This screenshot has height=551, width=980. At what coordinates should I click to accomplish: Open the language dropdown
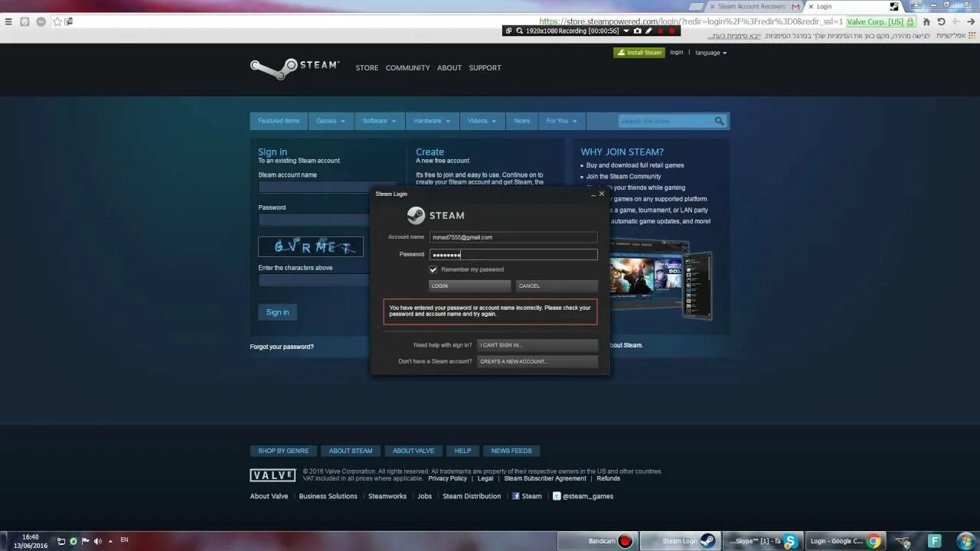pos(711,53)
